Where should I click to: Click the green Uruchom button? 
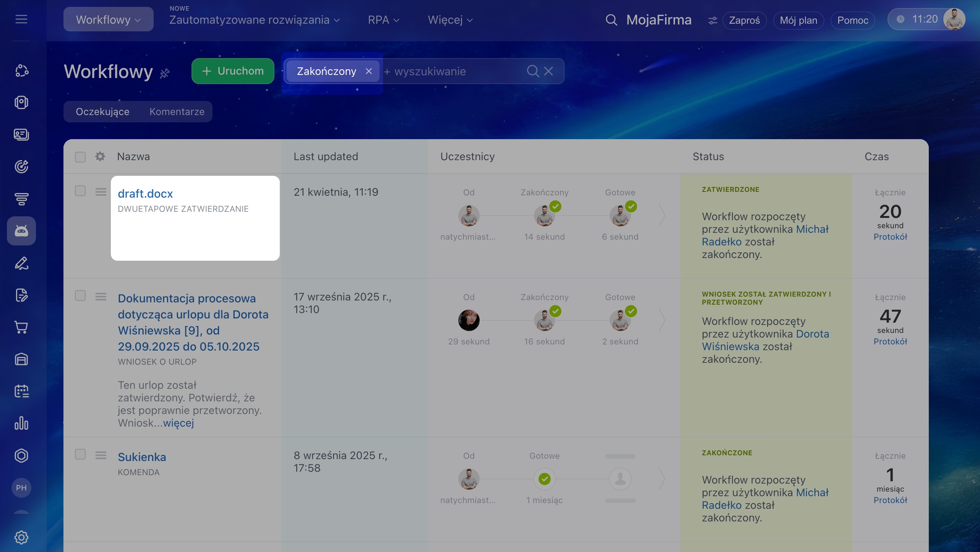(233, 71)
